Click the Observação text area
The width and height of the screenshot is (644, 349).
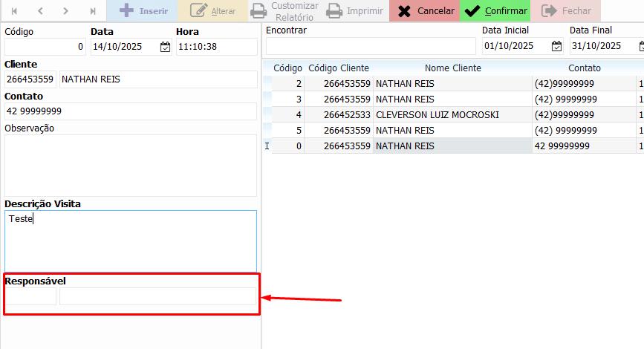coord(131,165)
